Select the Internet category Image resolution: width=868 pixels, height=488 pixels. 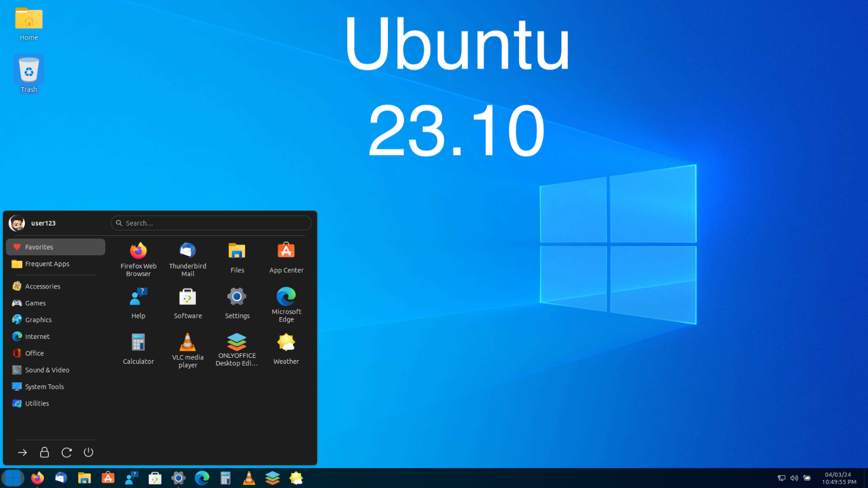coord(55,337)
